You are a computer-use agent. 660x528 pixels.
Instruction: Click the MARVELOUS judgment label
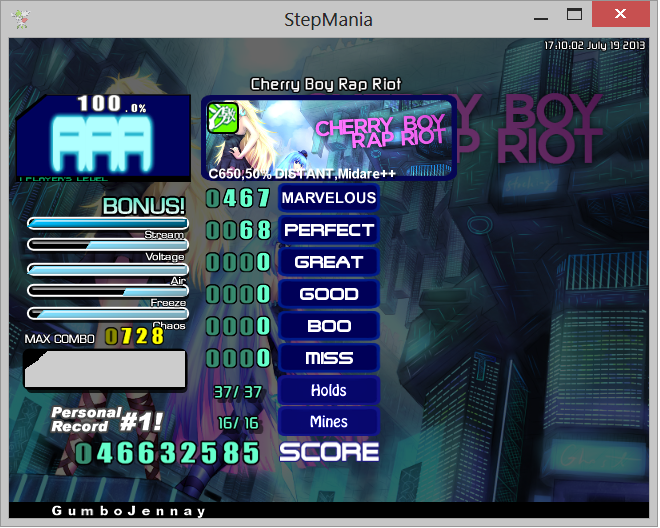pos(329,198)
